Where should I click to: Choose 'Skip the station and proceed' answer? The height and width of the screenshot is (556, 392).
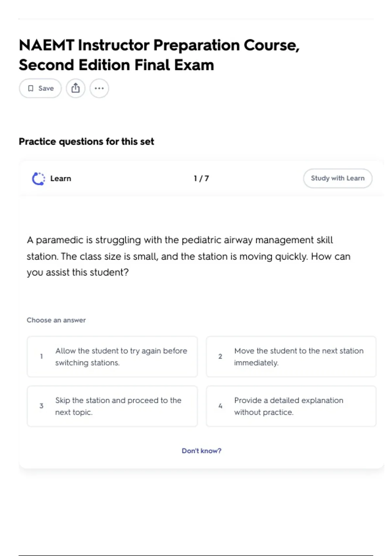pos(112,406)
